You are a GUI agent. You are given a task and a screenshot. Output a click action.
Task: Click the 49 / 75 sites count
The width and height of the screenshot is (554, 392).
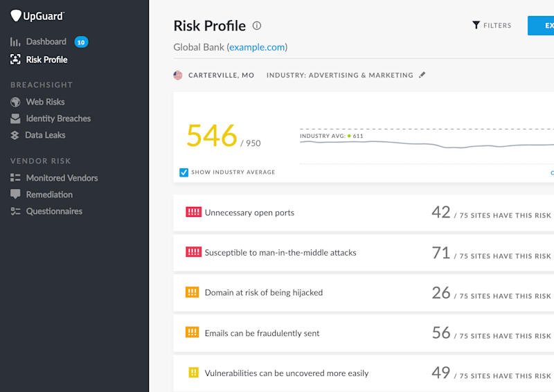pos(491,373)
